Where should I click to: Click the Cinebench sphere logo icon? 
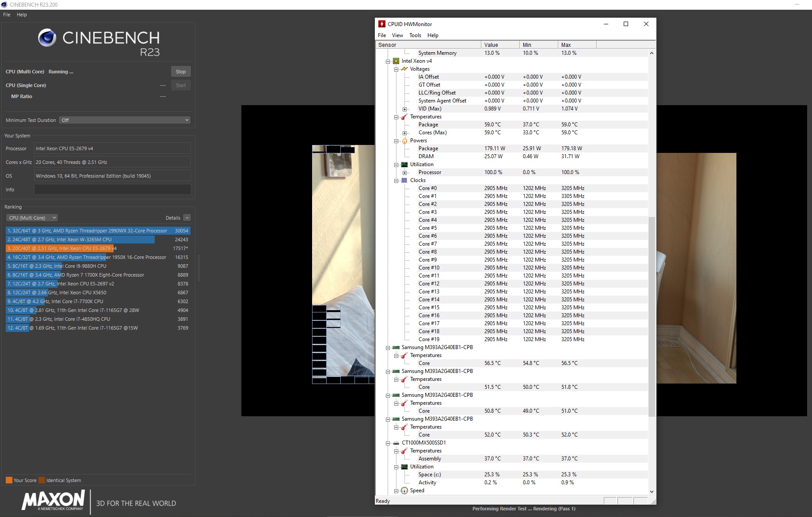point(47,38)
